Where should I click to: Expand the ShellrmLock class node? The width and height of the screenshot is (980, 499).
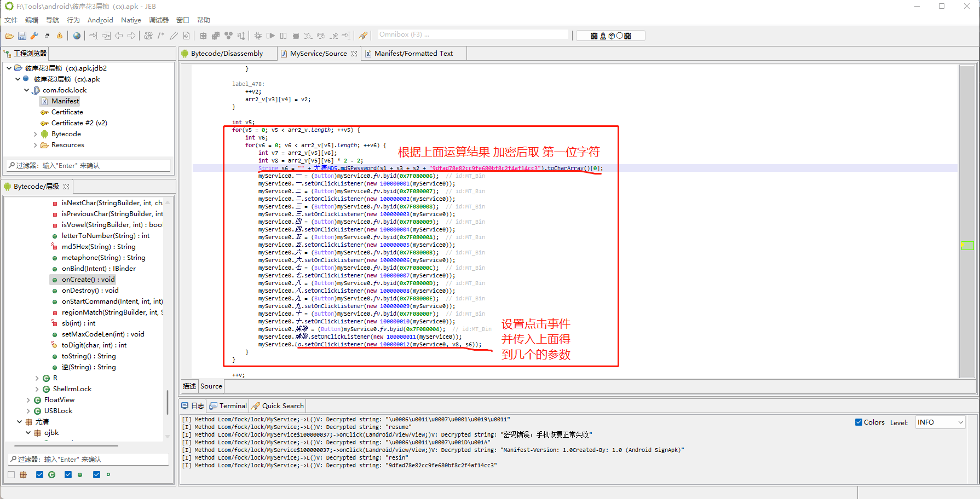(x=37, y=389)
